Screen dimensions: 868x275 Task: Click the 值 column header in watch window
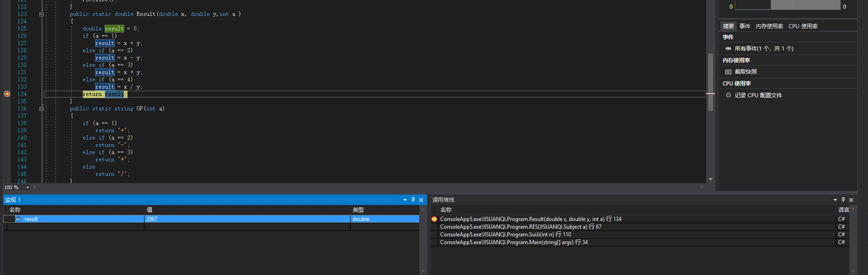[149, 210]
